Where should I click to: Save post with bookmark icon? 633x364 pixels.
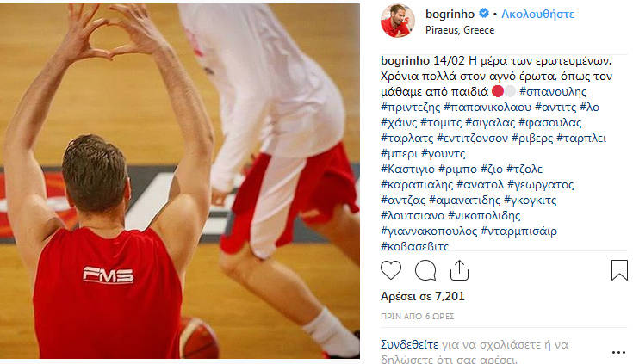pos(619,270)
